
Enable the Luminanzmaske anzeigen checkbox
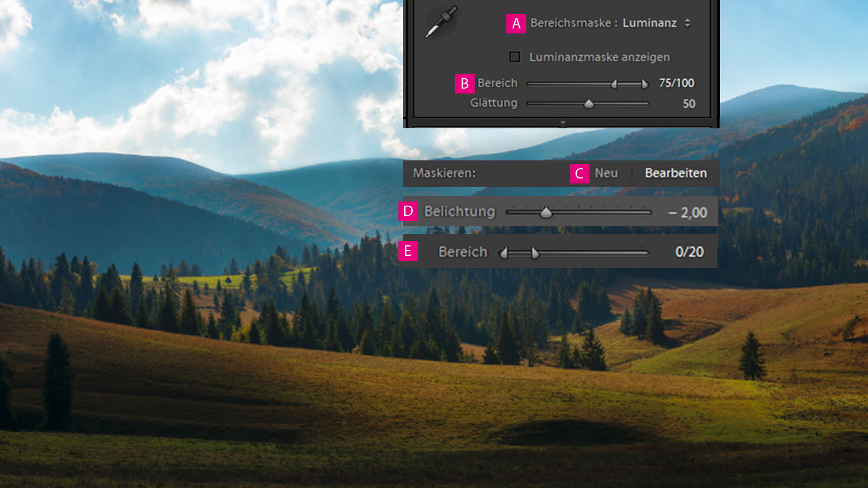point(514,57)
